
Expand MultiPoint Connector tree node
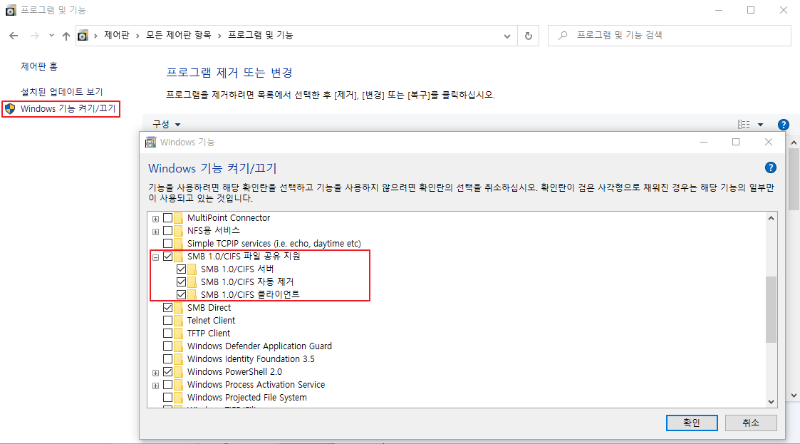point(156,219)
